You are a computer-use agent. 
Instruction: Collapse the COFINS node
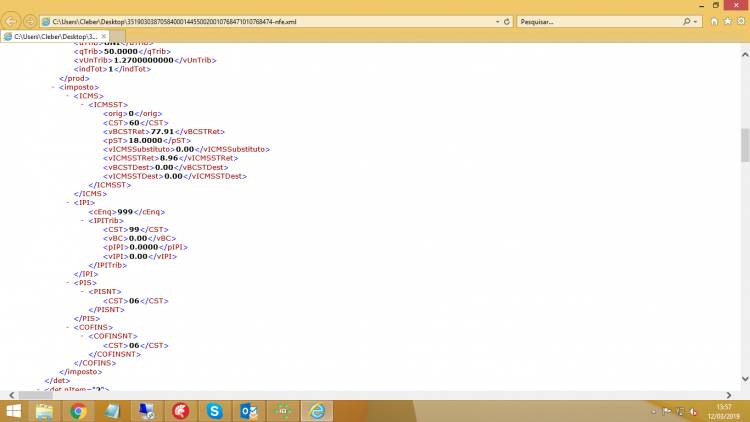pos(67,327)
